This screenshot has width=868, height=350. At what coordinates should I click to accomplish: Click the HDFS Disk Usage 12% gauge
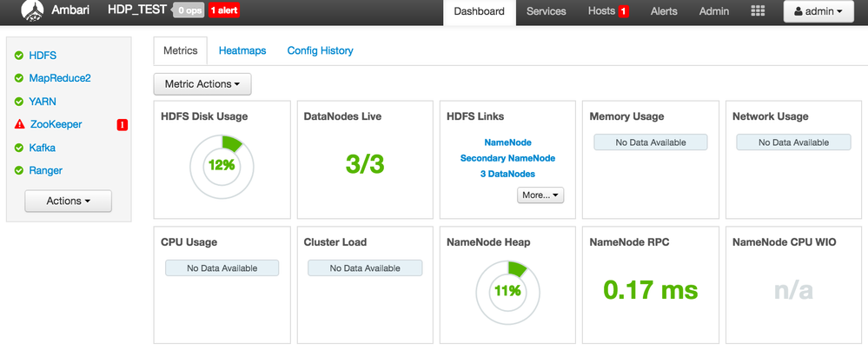[222, 165]
